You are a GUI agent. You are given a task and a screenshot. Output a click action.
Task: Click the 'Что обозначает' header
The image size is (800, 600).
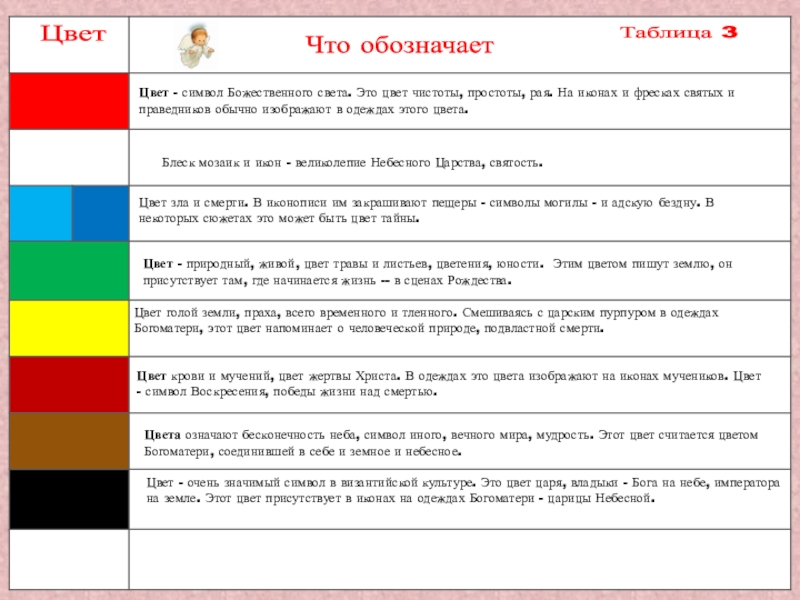coord(399,45)
